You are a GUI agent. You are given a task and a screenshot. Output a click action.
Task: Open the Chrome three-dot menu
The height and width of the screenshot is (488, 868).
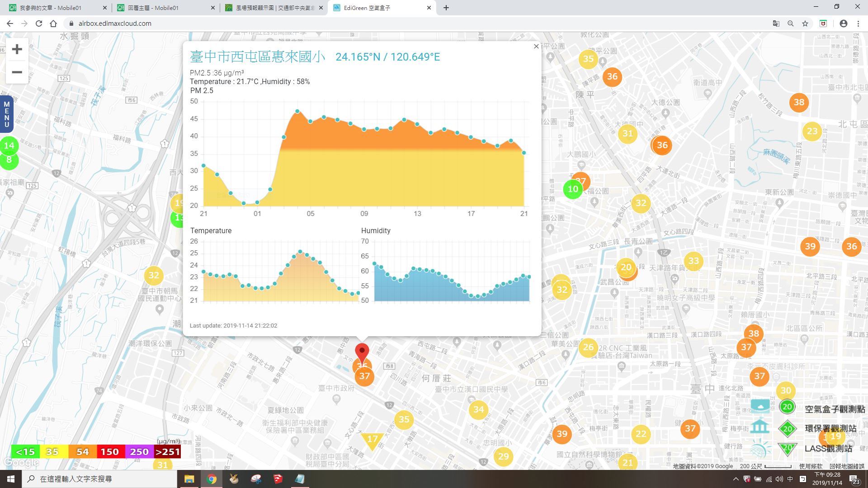[858, 23]
